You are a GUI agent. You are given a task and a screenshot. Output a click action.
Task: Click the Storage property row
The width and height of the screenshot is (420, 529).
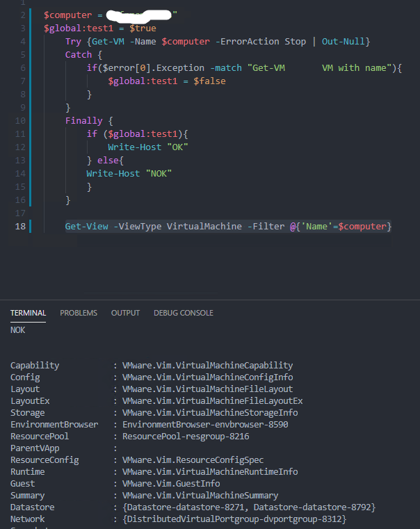154,413
